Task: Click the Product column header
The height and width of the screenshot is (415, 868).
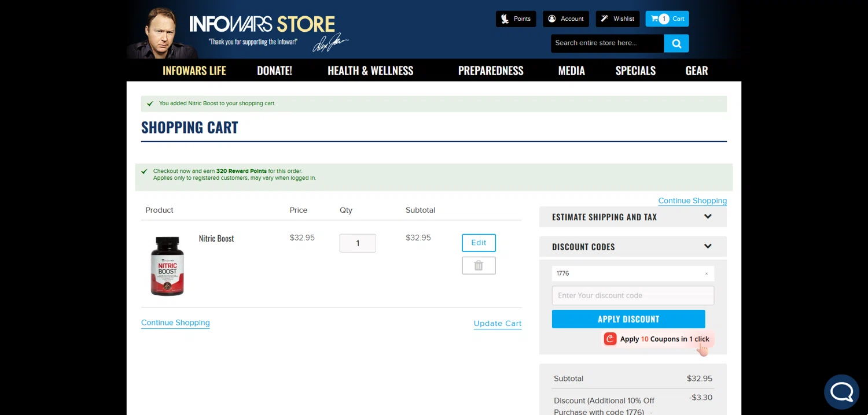Action: coord(159,210)
